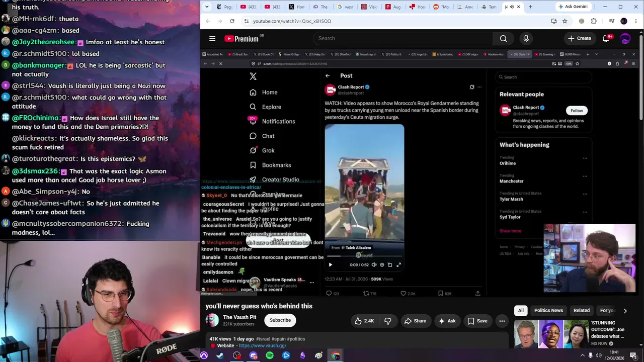View site information for youtube.com

coord(246,21)
